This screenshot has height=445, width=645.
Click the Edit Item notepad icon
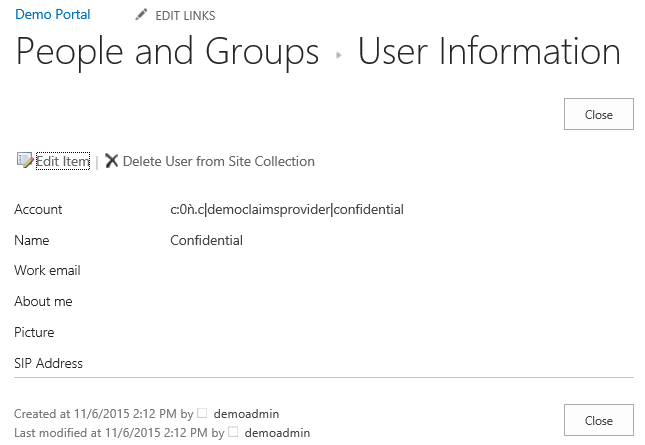click(24, 160)
